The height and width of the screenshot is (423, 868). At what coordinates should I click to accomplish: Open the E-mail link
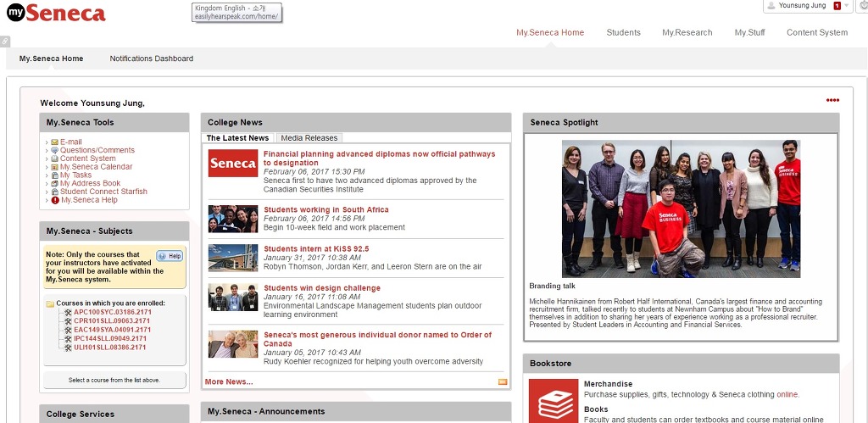coord(71,142)
